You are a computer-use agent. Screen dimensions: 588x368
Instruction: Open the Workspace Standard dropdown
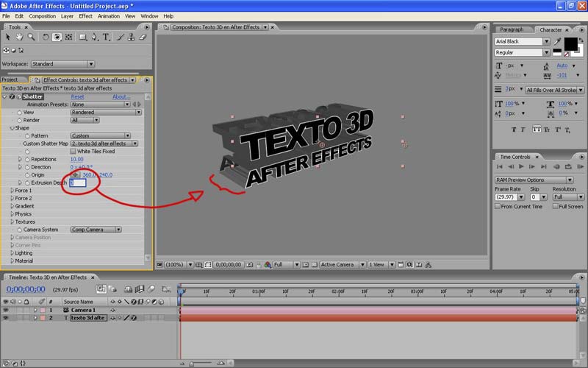coord(62,64)
